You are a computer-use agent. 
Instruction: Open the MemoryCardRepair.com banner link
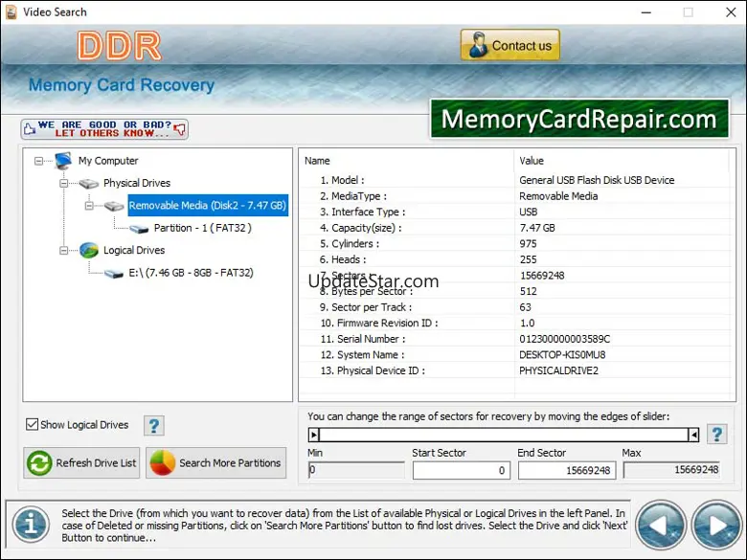[x=579, y=119]
